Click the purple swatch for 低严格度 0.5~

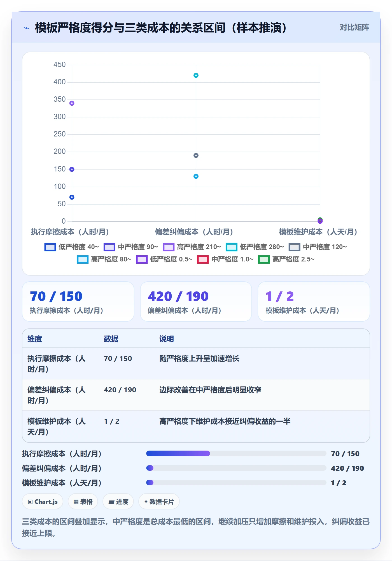(142, 259)
